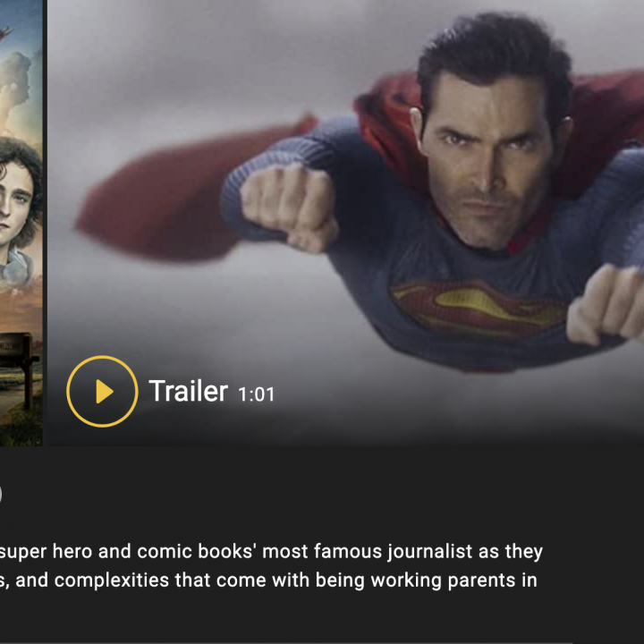Click the horizontal divider line at bottom
Viewport: 644px width, 644px height.
pos(286,642)
